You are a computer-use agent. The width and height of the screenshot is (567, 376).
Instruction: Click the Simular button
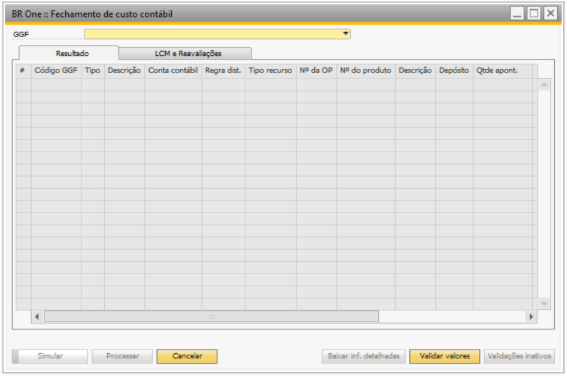click(x=50, y=356)
